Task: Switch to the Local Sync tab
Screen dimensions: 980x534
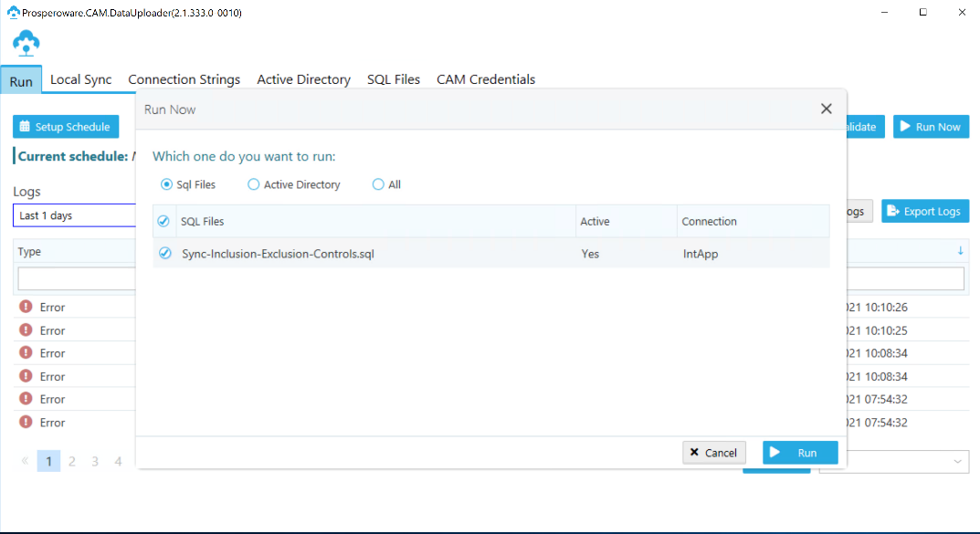Action: click(80, 79)
